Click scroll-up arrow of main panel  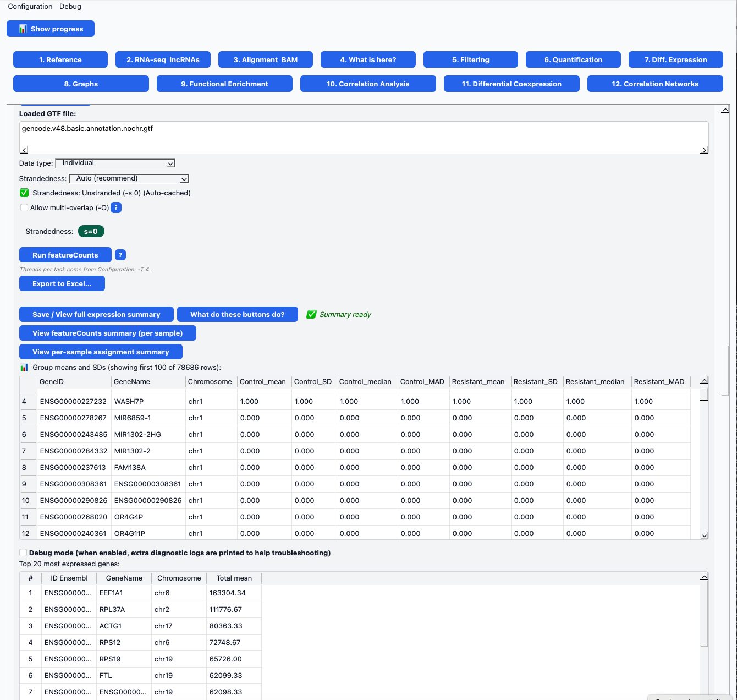[x=725, y=110]
